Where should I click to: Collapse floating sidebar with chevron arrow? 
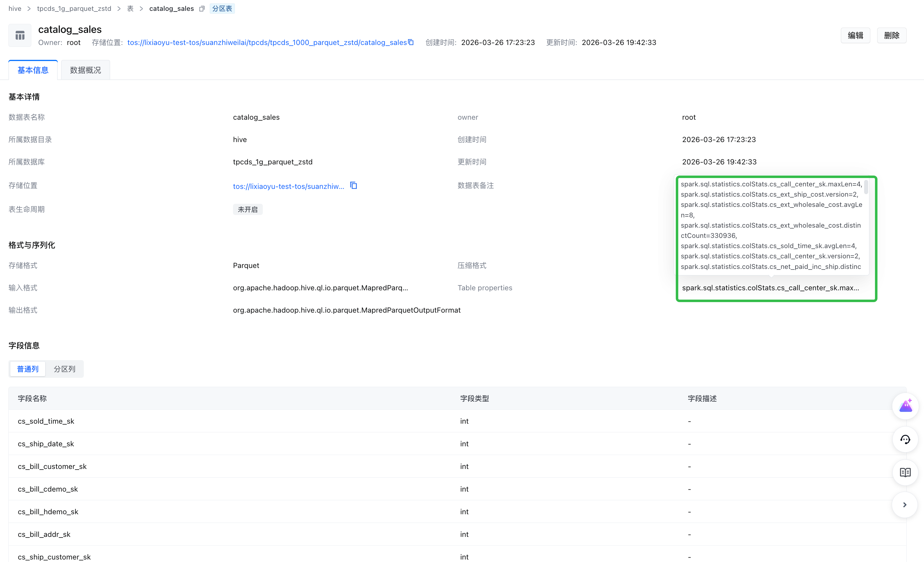(905, 505)
